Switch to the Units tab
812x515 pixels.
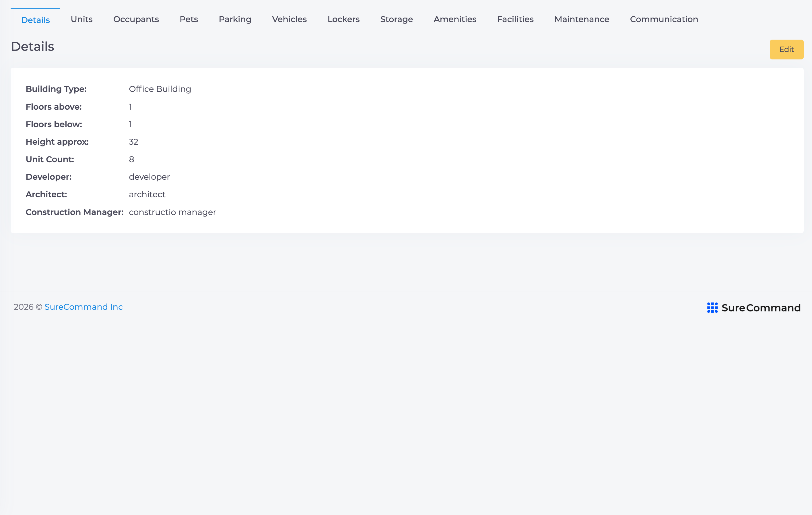(x=81, y=19)
